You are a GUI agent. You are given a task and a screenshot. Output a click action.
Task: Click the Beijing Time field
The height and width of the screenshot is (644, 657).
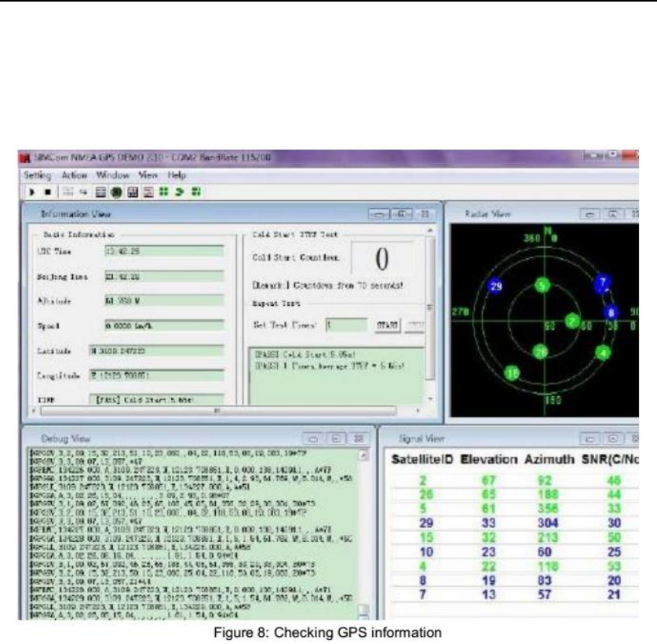coord(164,276)
